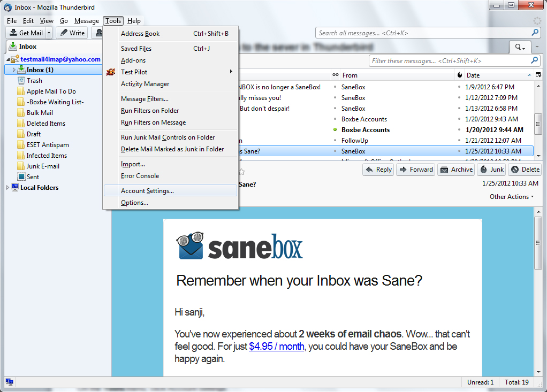Viewport: 547px width, 392px height.
Task: Click the Delete button
Action: [x=525, y=170]
